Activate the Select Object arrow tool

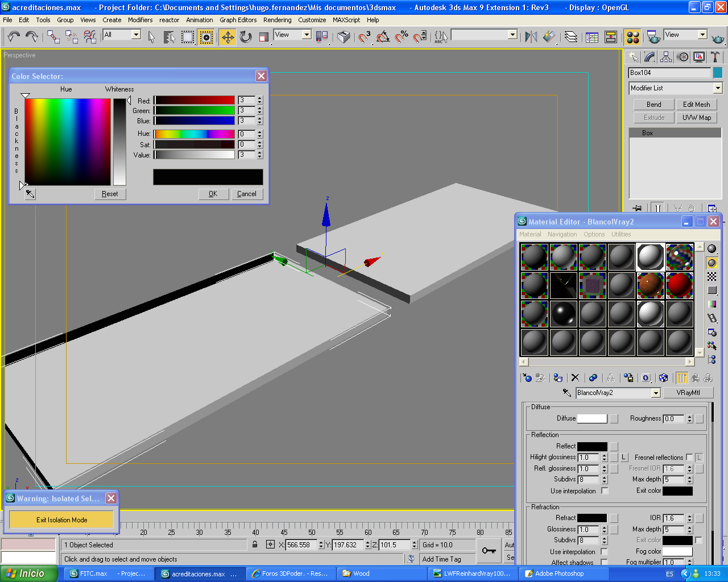(x=151, y=37)
